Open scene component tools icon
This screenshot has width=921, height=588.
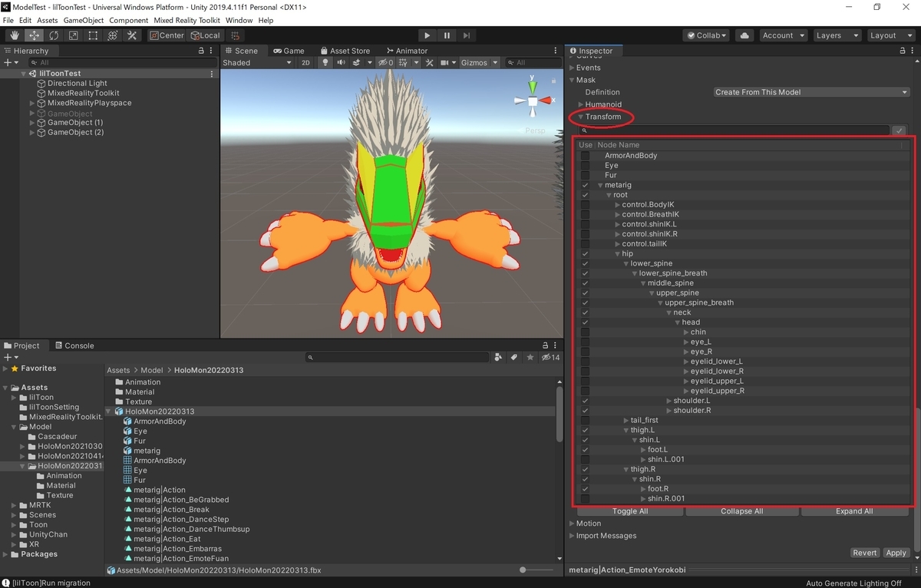click(430, 63)
